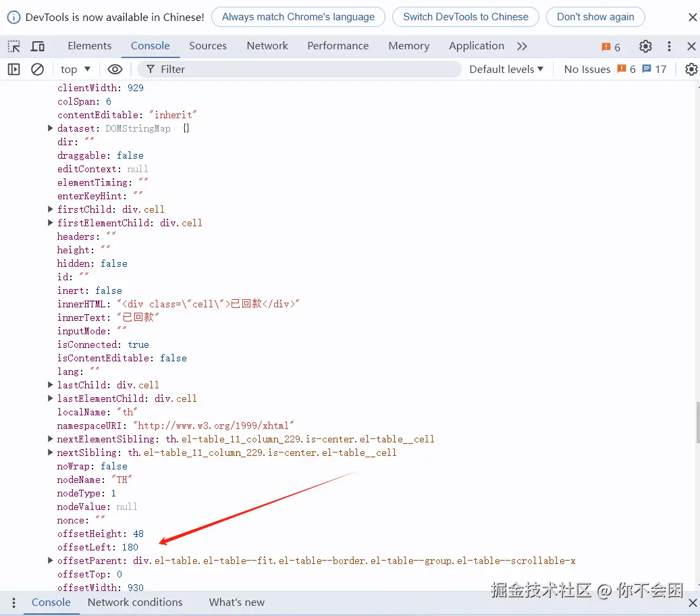This screenshot has height=616, width=700.
Task: Click the colSpan: 6 row
Action: pos(84,101)
